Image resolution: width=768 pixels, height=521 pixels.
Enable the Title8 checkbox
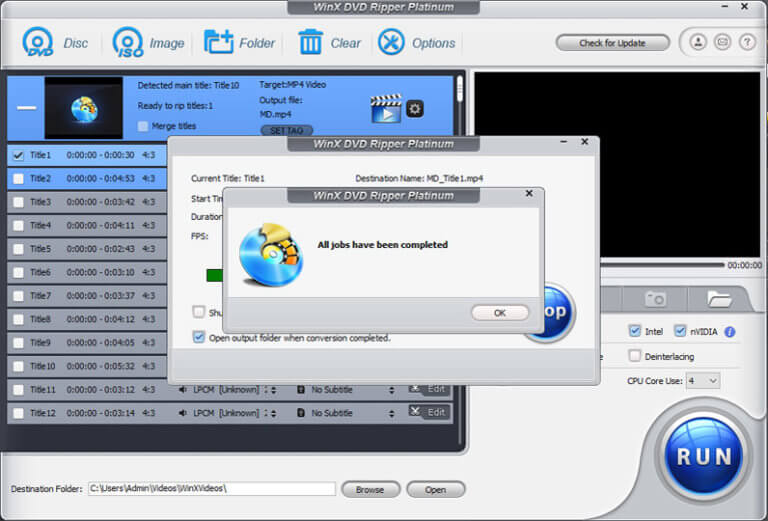(18, 320)
